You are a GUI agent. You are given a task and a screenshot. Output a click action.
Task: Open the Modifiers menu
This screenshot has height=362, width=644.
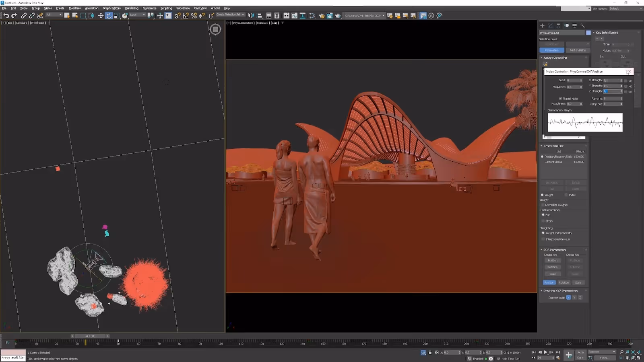coord(74,8)
